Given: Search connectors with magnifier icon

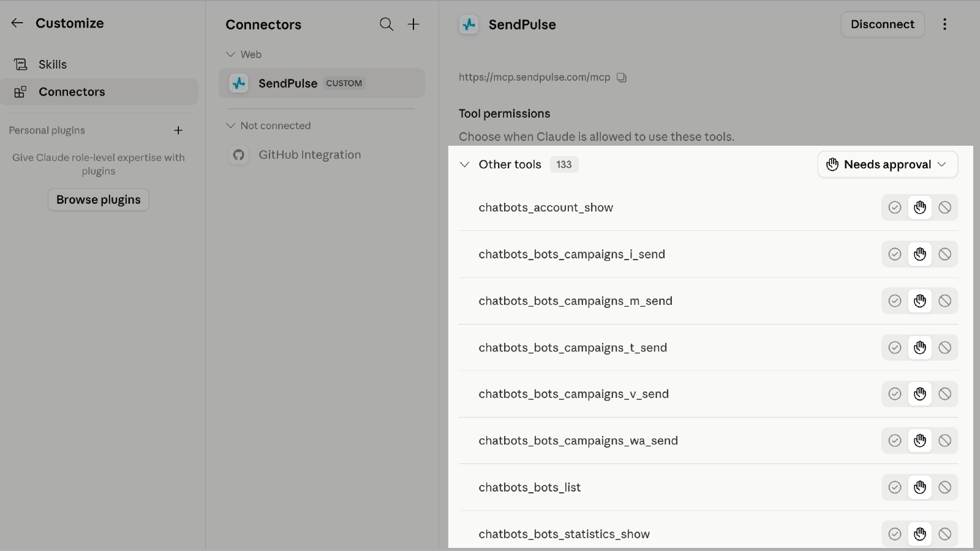Looking at the screenshot, I should point(386,24).
